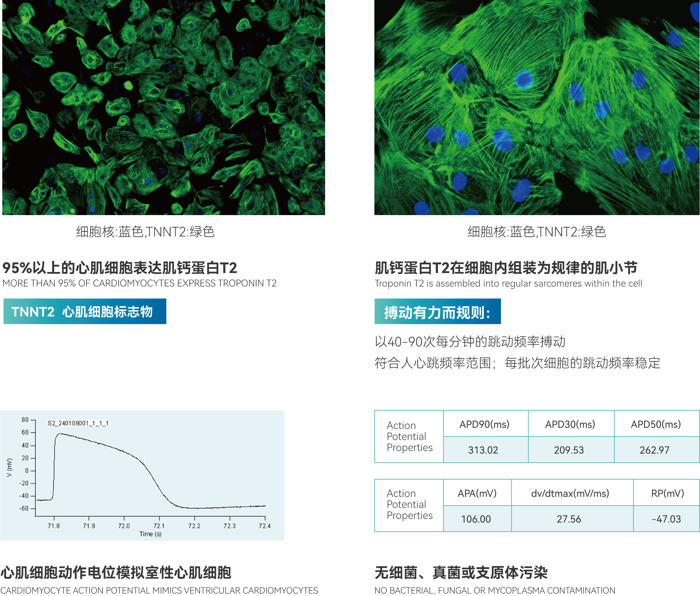700x596 pixels.
Task: Click the value 209.53 cell
Action: [x=571, y=450]
